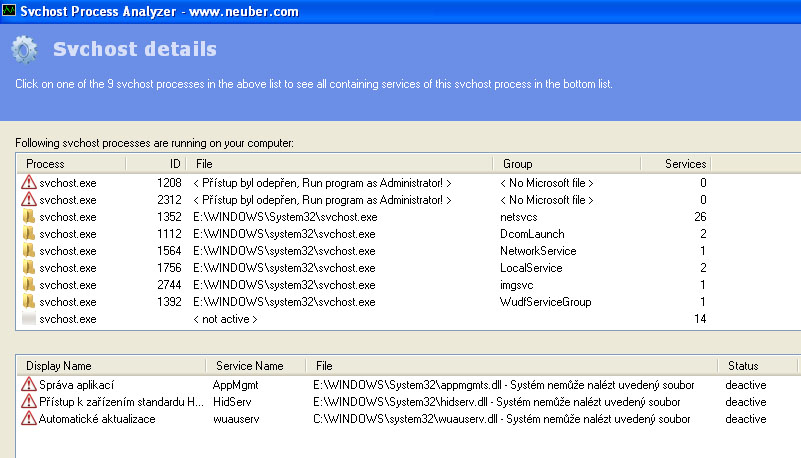Click the warning icon of svchost.exe 2312

[29, 199]
